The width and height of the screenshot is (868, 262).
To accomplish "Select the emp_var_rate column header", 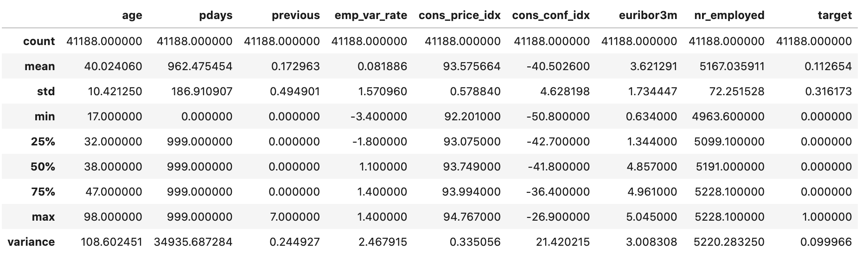I will pos(371,16).
